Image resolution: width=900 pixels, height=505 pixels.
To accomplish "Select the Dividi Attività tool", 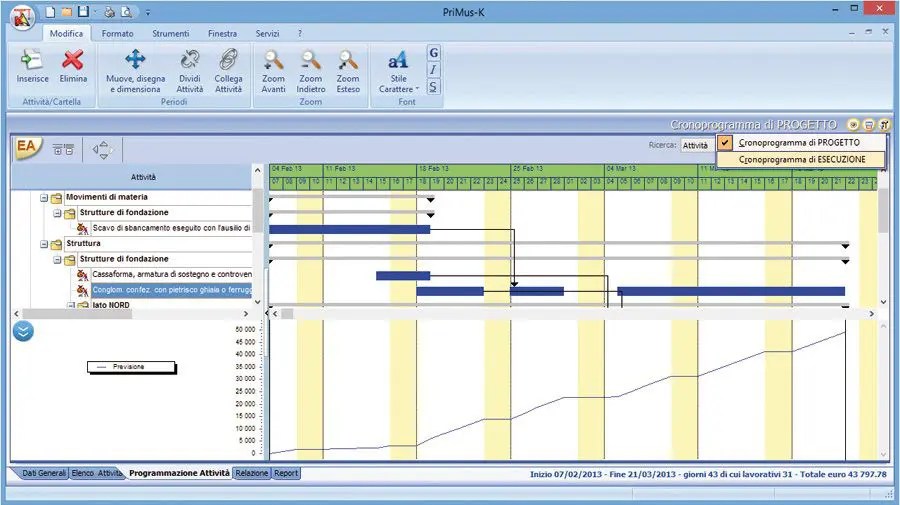I will point(189,71).
